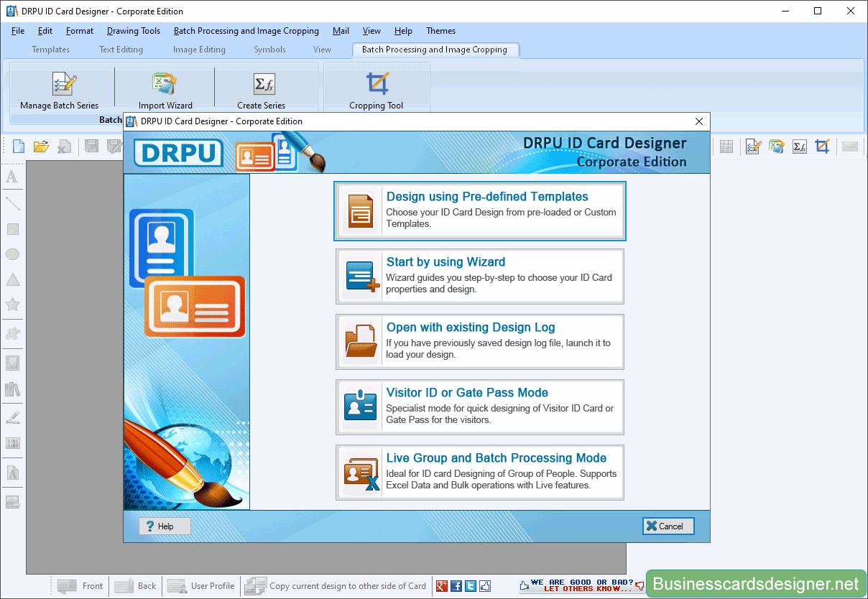This screenshot has width=868, height=599.
Task: Open the image library books icon
Action: pos(12,389)
